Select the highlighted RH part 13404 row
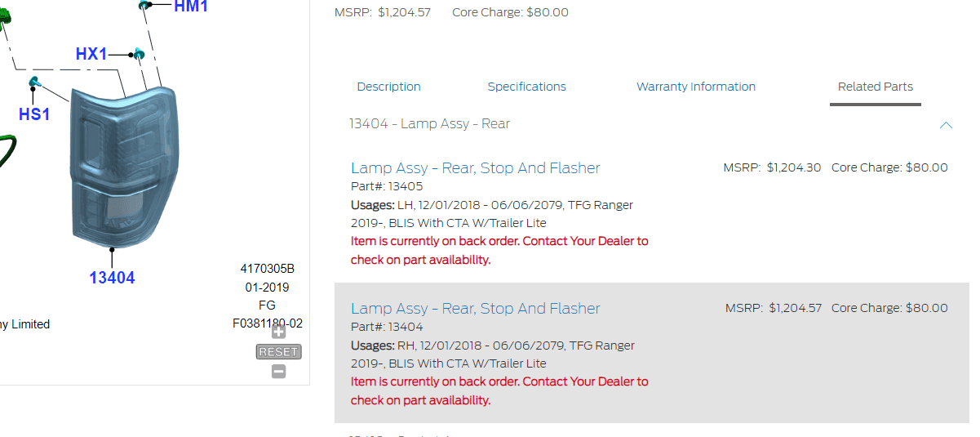The height and width of the screenshot is (437, 980). (652, 353)
